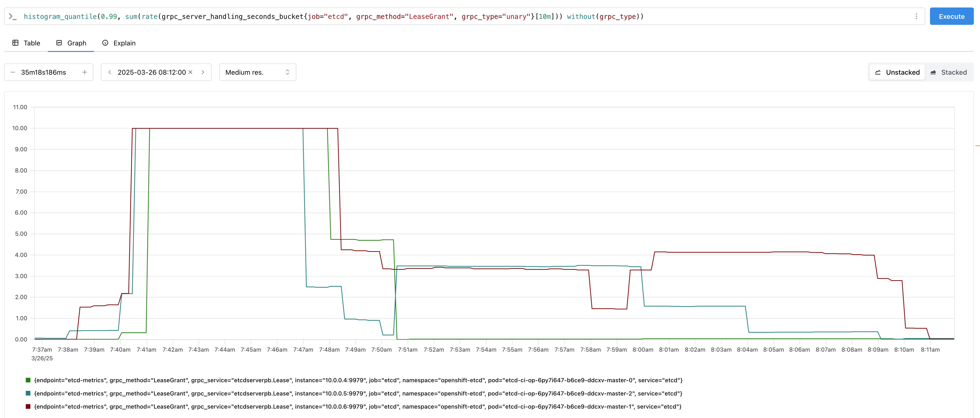The height and width of the screenshot is (418, 980).
Task: Decrease range with the minus icon
Action: tap(13, 72)
